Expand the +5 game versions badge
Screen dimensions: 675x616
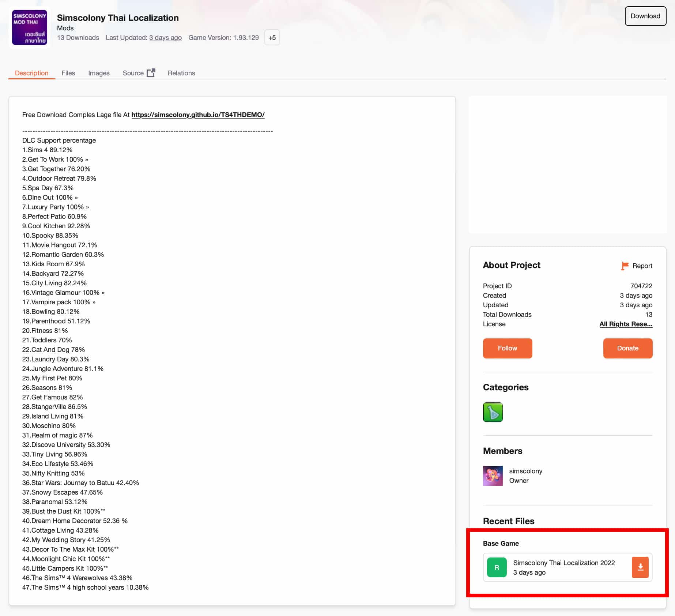[272, 38]
